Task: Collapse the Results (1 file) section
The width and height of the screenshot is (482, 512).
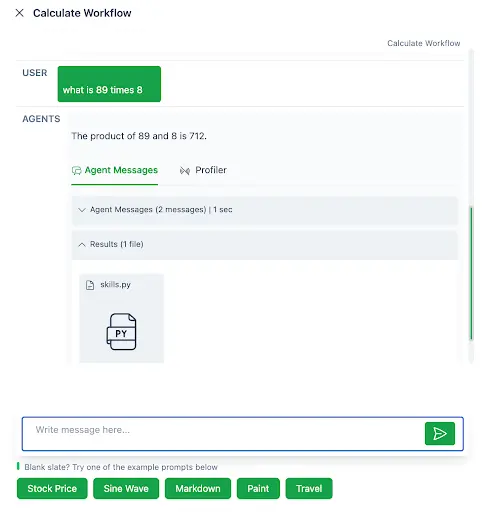Action: 265,245
